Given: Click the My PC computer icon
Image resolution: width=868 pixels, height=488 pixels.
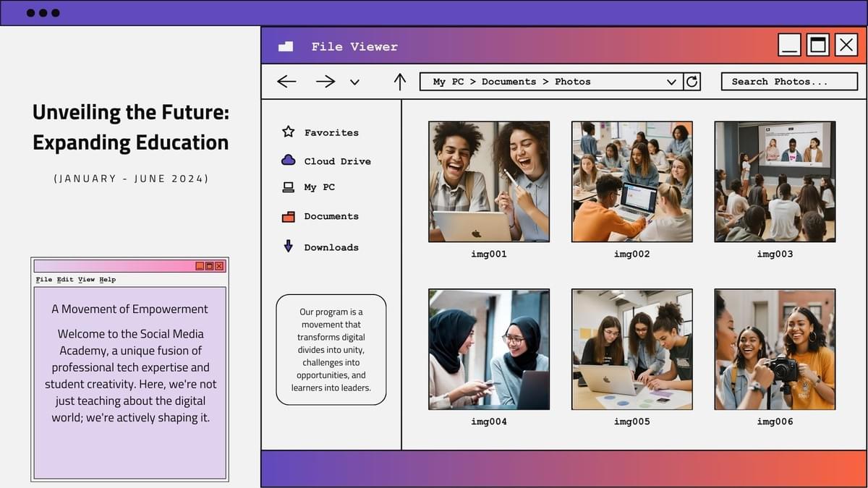Looking at the screenshot, I should click(x=288, y=187).
